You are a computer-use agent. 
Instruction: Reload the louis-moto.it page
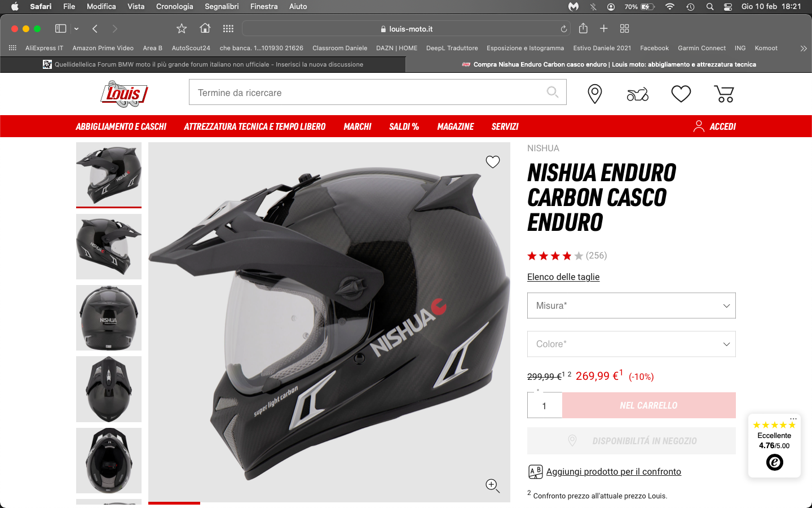pos(563,29)
